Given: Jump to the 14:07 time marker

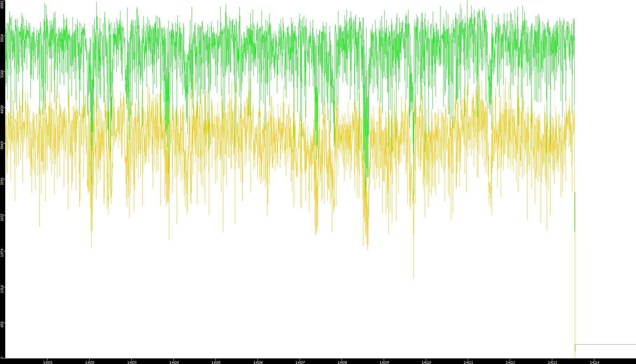Looking at the screenshot, I should (x=300, y=362).
